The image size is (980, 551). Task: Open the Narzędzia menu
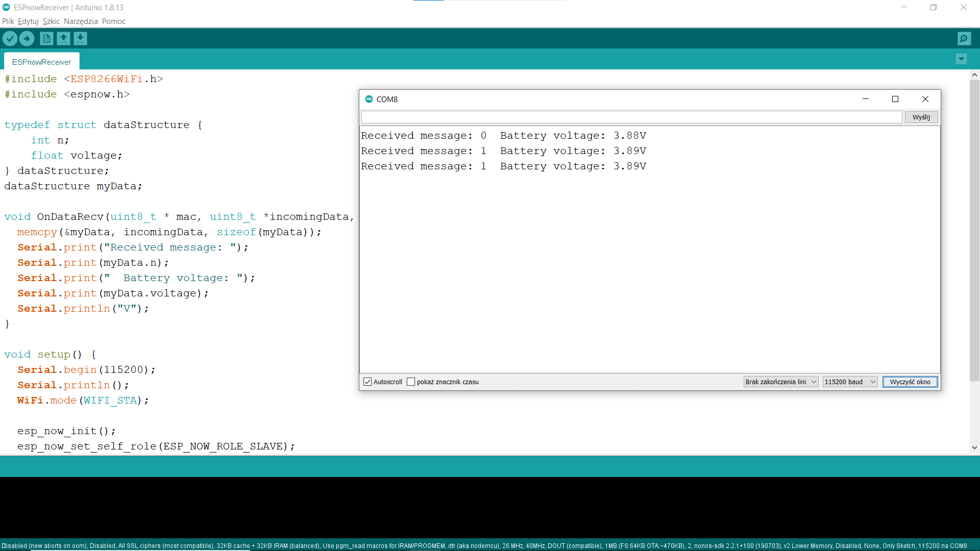click(81, 21)
